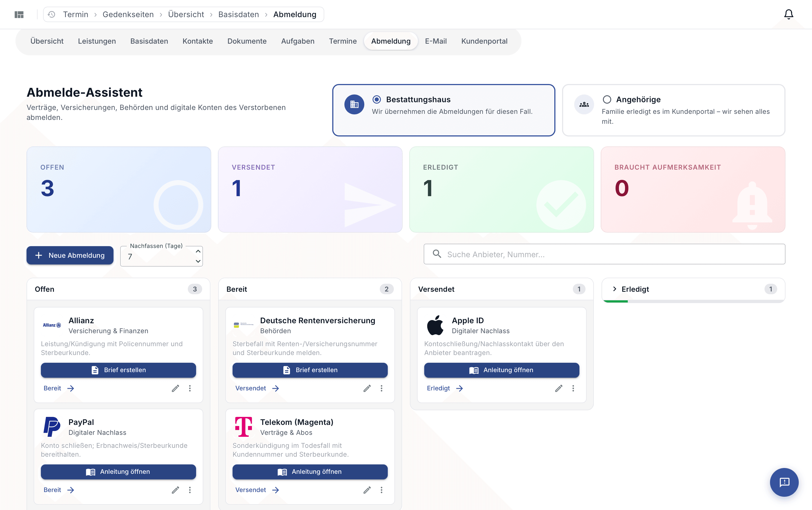
Task: Open more options for Deutsche Rentenversicherung
Action: [x=381, y=388]
